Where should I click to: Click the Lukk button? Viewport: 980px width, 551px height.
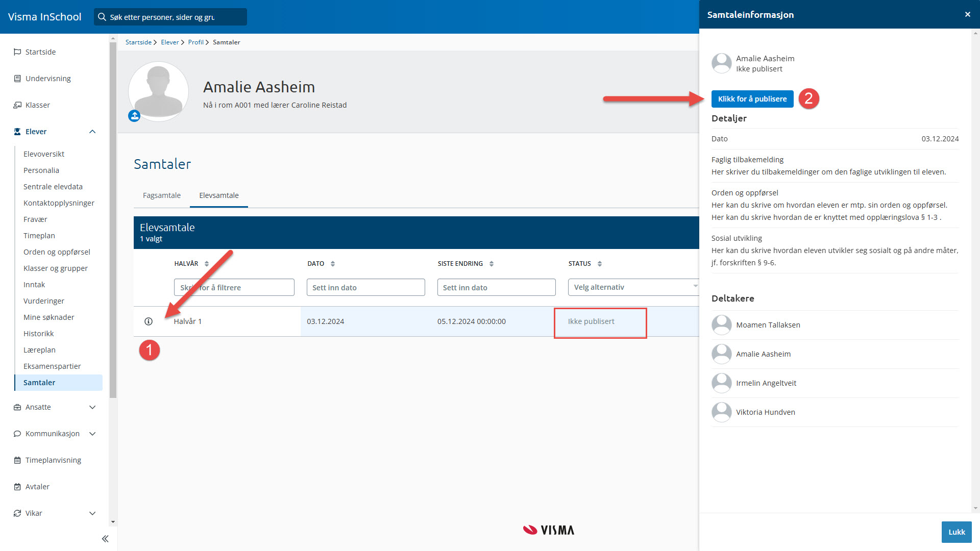point(956,532)
